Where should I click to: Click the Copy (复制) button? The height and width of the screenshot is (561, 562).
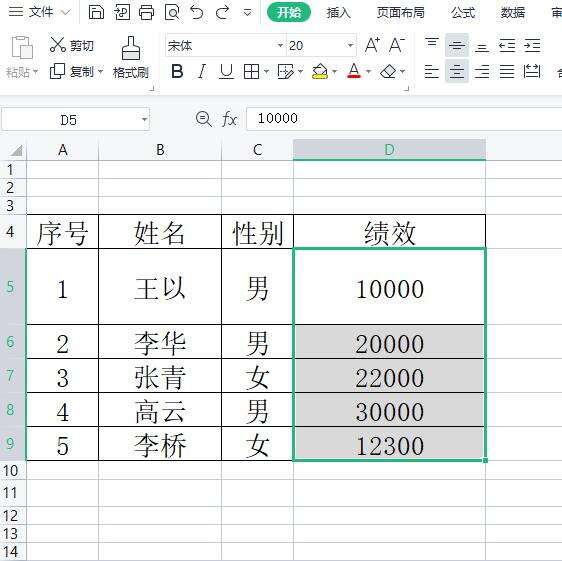72,71
